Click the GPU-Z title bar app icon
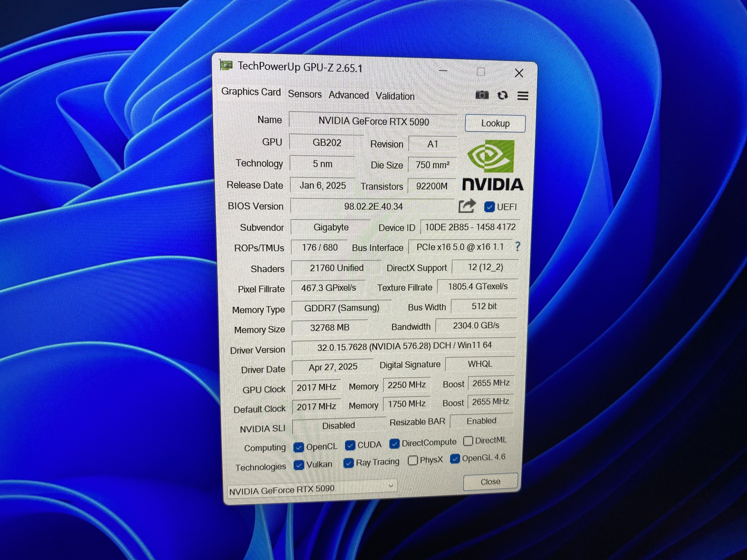Screen dimensions: 747x560 226,66
